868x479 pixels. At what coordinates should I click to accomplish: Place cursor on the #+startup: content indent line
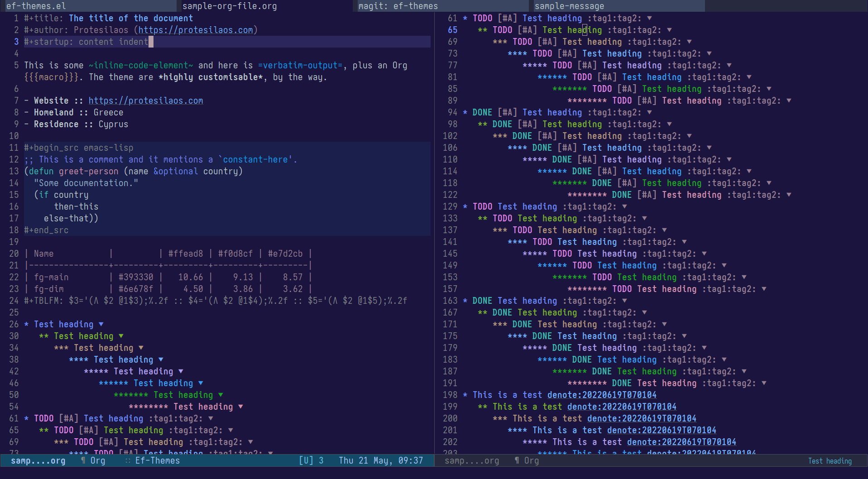[x=227, y=42]
